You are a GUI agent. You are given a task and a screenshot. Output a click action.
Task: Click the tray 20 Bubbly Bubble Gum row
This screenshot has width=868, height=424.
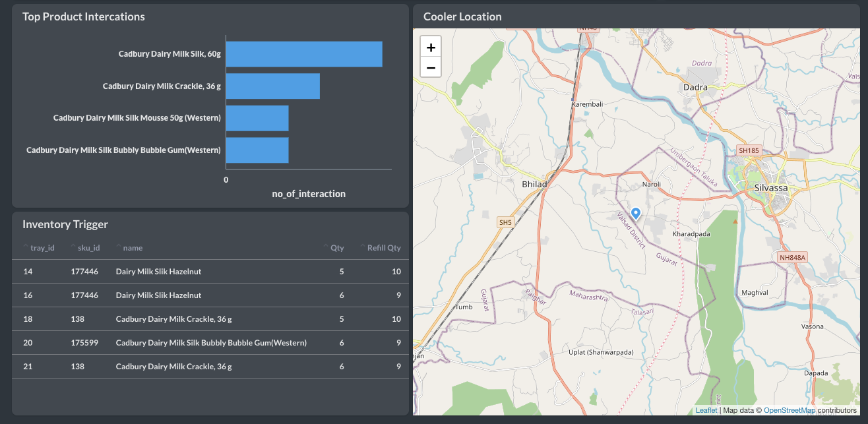[x=210, y=343]
